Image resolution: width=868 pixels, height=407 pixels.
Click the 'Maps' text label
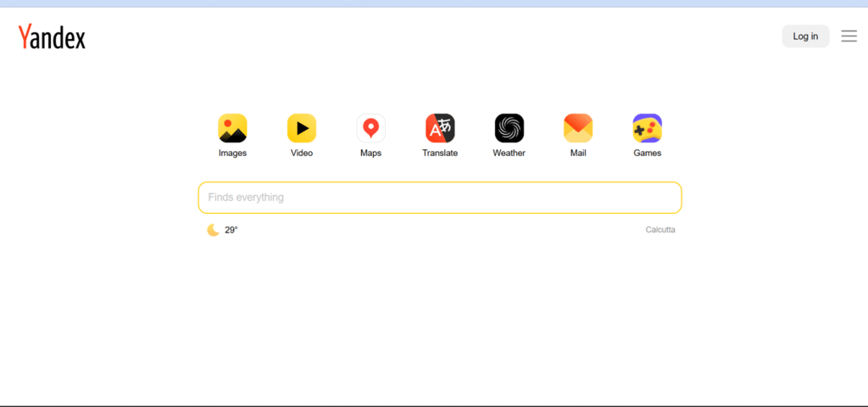tap(370, 153)
